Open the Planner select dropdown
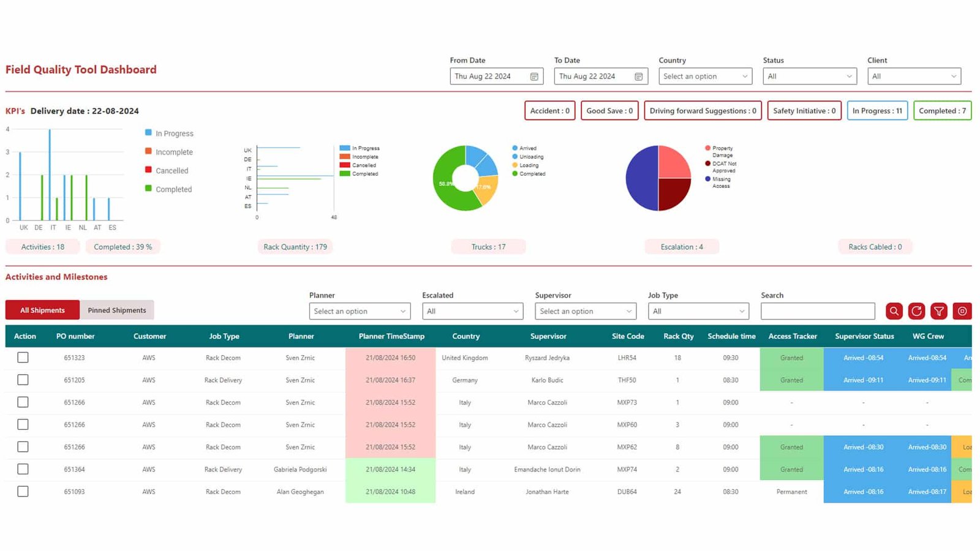 coord(360,311)
